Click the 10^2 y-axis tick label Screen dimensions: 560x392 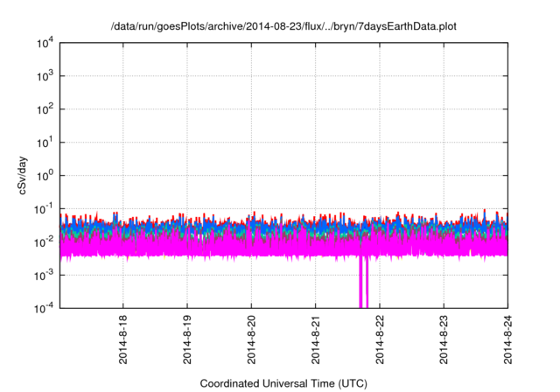tap(45, 109)
